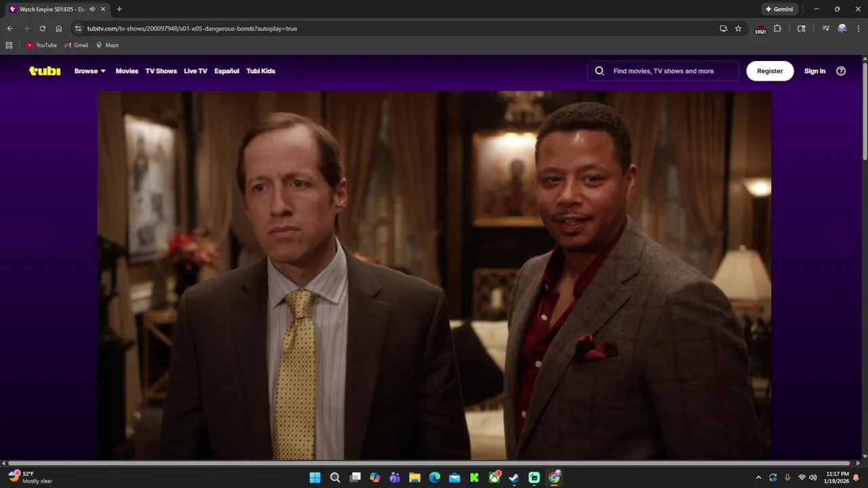This screenshot has height=488, width=868.
Task: Click the video player to pause playback
Action: 434,274
